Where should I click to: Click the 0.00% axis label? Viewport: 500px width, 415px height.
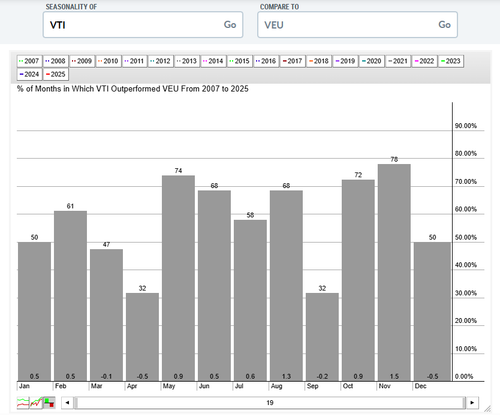tap(464, 377)
